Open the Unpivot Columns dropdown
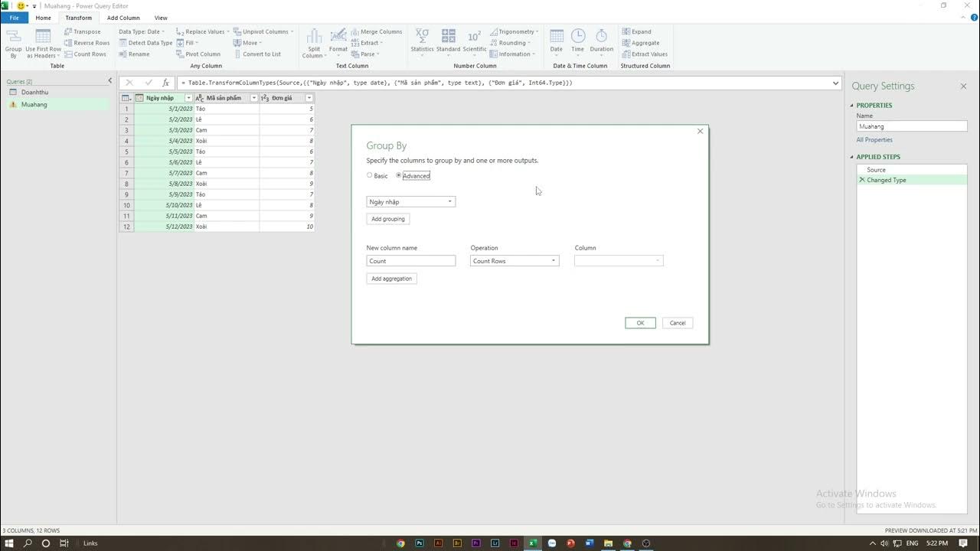This screenshot has width=980, height=551. pyautogui.click(x=263, y=31)
